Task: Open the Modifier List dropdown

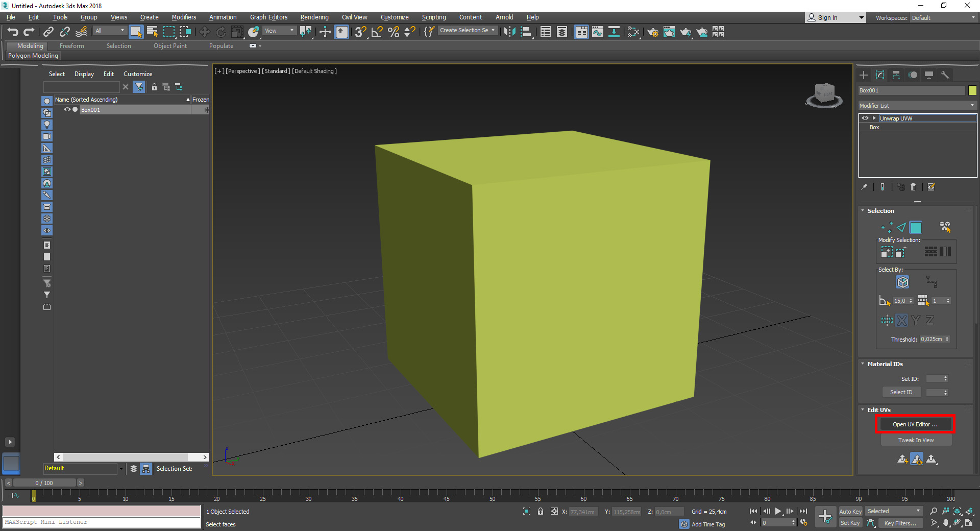Action: [917, 106]
